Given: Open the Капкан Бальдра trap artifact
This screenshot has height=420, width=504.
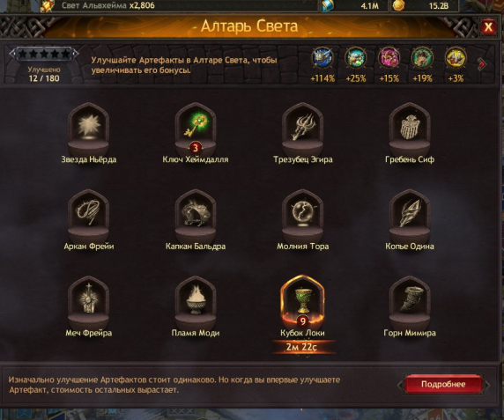Looking at the screenshot, I should pos(196,216).
